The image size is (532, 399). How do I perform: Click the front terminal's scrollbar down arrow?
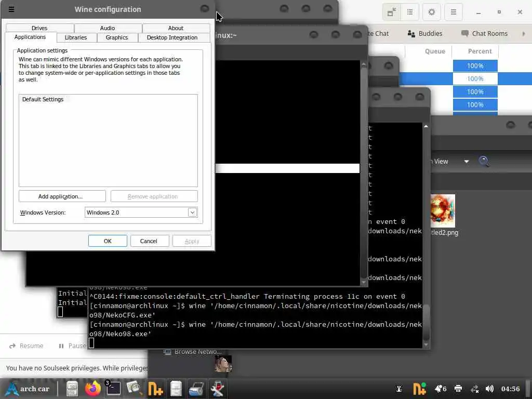click(426, 345)
